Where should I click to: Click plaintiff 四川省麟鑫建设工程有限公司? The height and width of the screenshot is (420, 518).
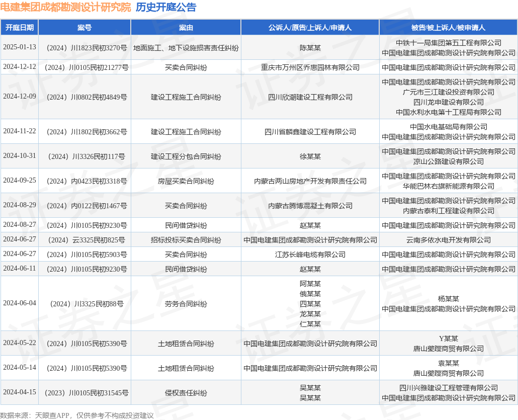point(310,132)
